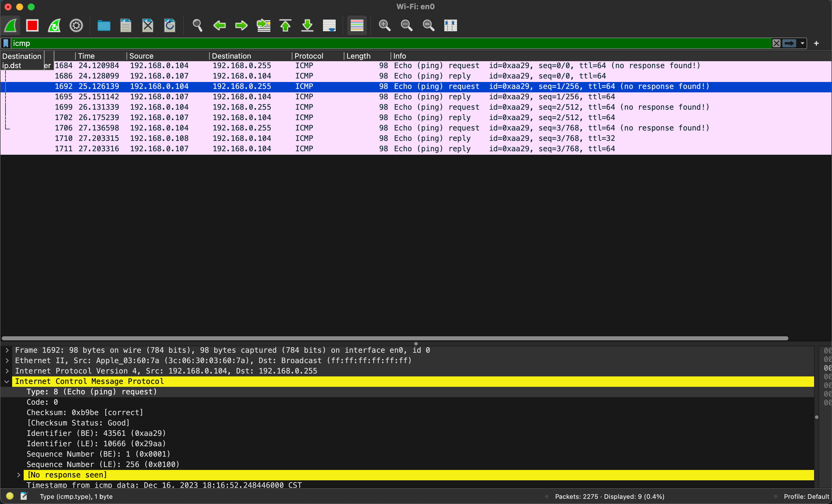Select packet 1710 from 192.168.0.108
This screenshot has width=832, height=504.
416,138
